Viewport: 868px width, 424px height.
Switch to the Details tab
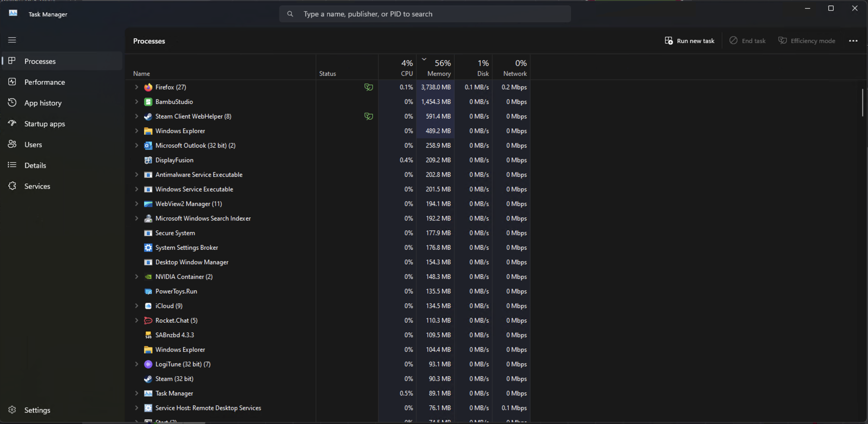[x=62, y=166]
